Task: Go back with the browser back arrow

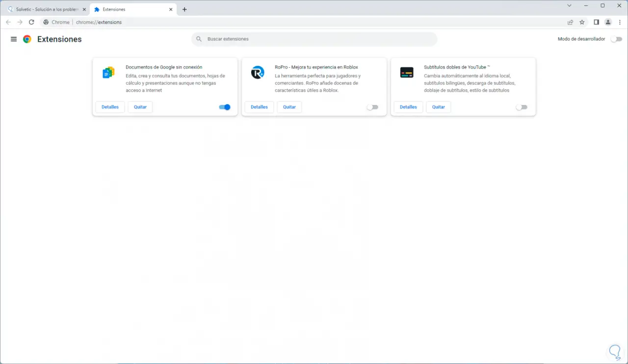Action: tap(8, 22)
